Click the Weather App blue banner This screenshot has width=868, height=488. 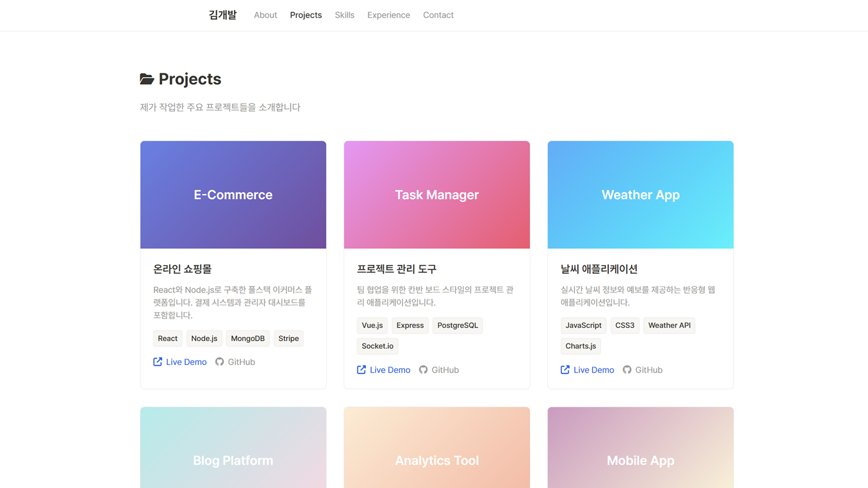click(x=640, y=195)
